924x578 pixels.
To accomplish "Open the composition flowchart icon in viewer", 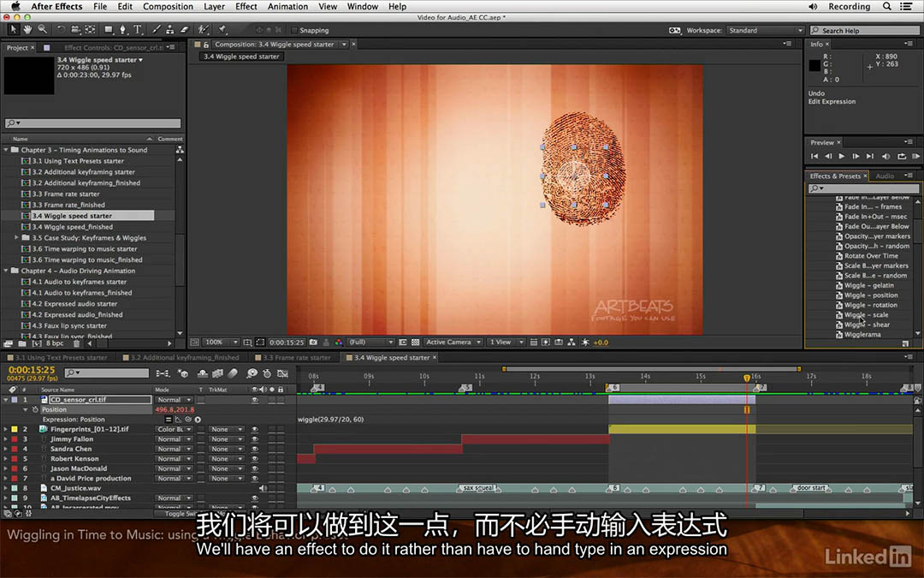I will (x=571, y=342).
